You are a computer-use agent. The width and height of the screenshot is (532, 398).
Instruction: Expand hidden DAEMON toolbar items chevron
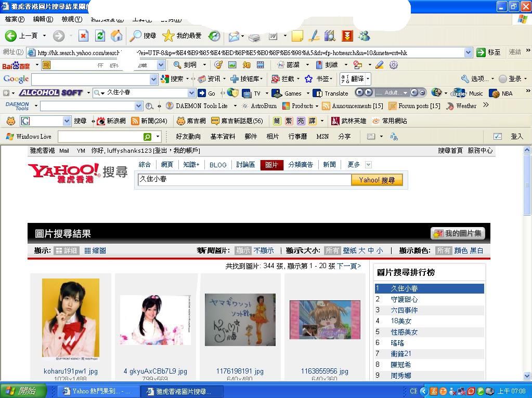486,105
